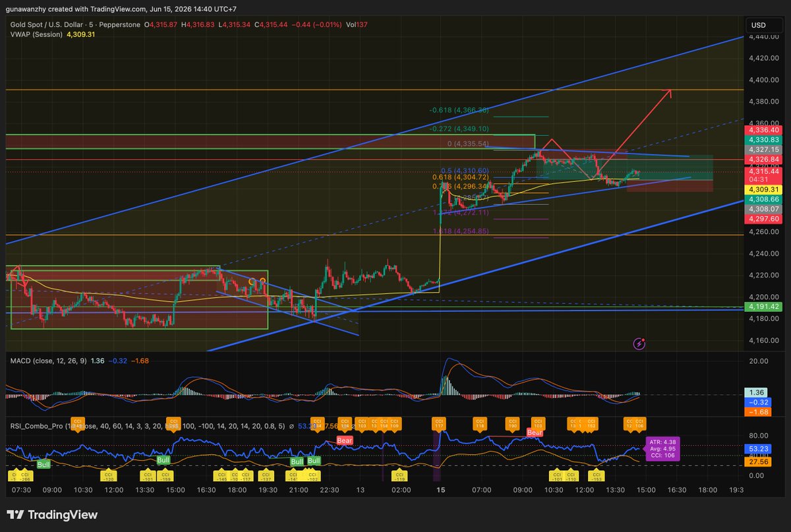The width and height of the screenshot is (791, 532).
Task: Click the current price tag 4,315.44
Action: (x=762, y=171)
